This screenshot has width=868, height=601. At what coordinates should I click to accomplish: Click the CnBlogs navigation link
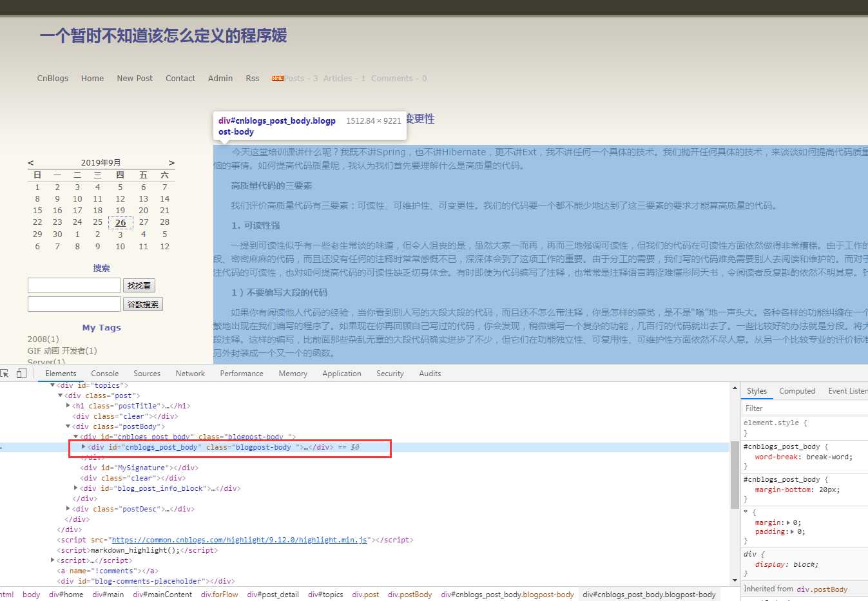53,79
